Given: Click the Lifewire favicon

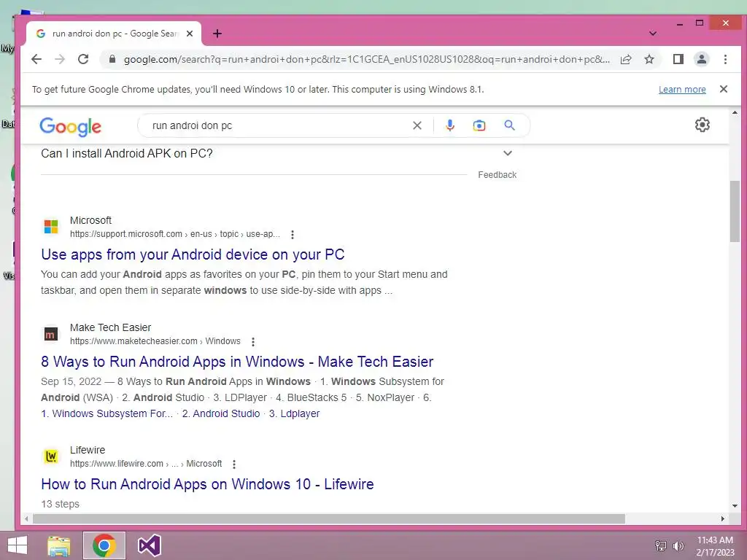Looking at the screenshot, I should point(51,456).
